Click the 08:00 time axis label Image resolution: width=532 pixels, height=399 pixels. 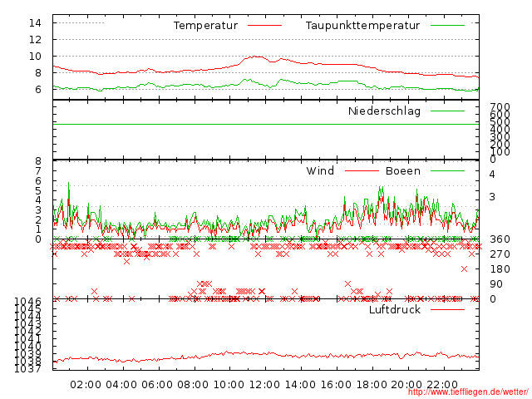(193, 385)
